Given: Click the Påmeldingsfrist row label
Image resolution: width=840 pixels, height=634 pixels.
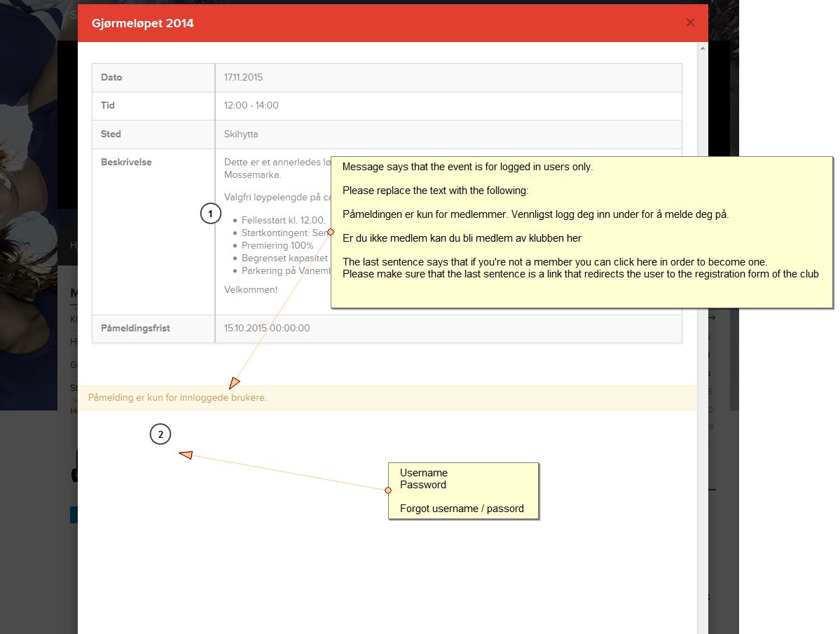Looking at the screenshot, I should tap(135, 328).
